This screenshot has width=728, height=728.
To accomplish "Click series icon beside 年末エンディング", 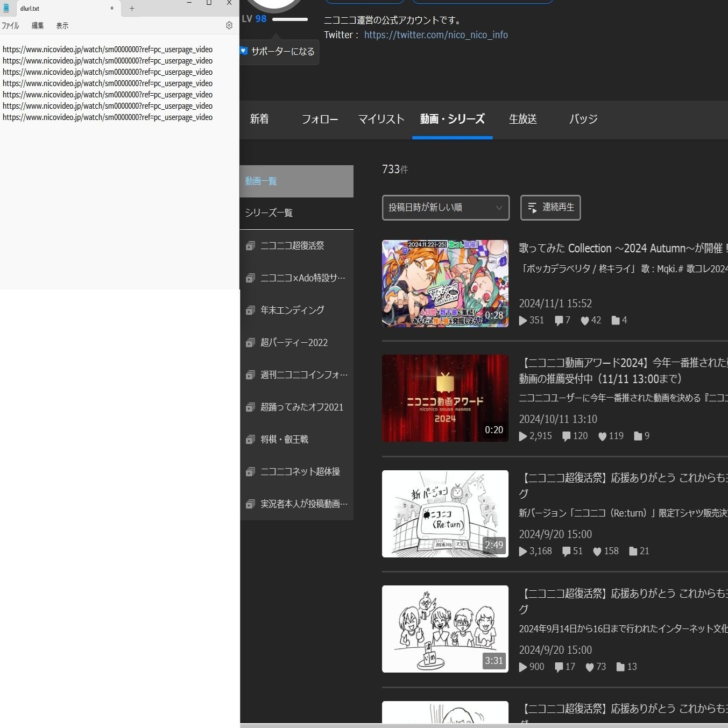I will point(250,310).
